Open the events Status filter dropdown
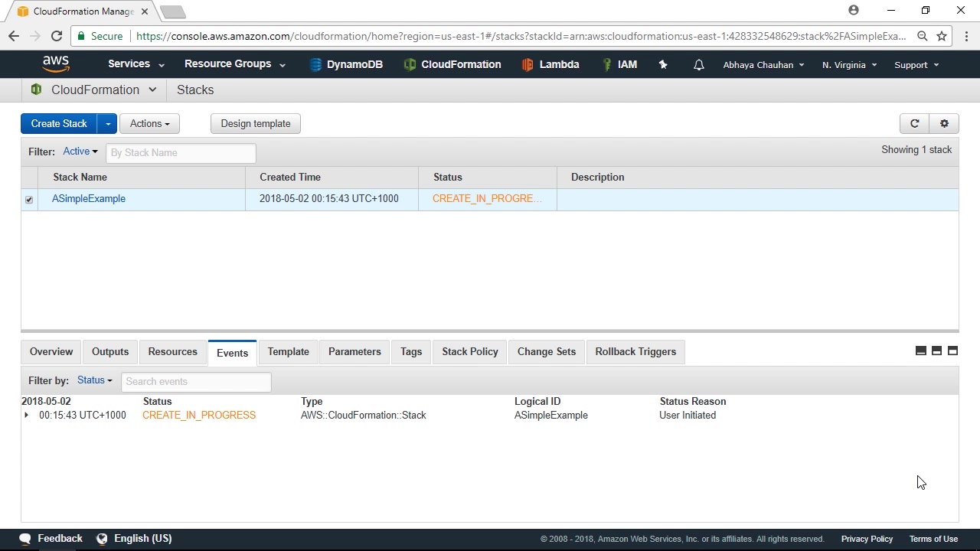 pyautogui.click(x=95, y=380)
